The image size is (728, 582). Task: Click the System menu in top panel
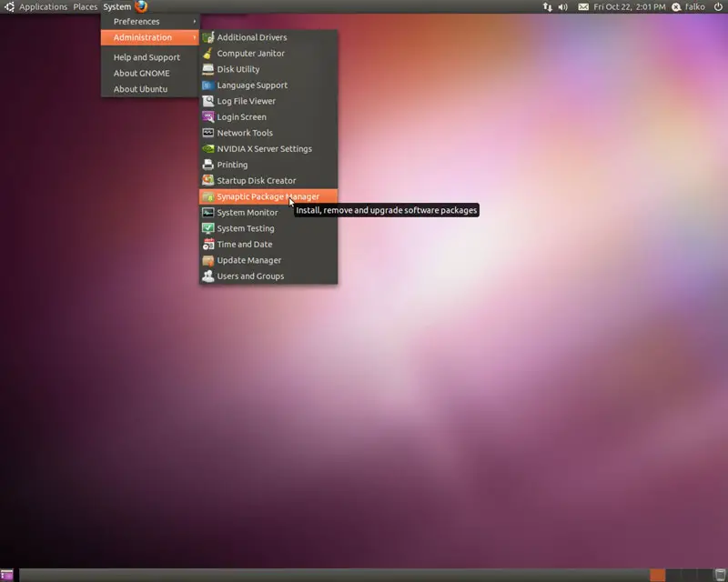pyautogui.click(x=117, y=7)
